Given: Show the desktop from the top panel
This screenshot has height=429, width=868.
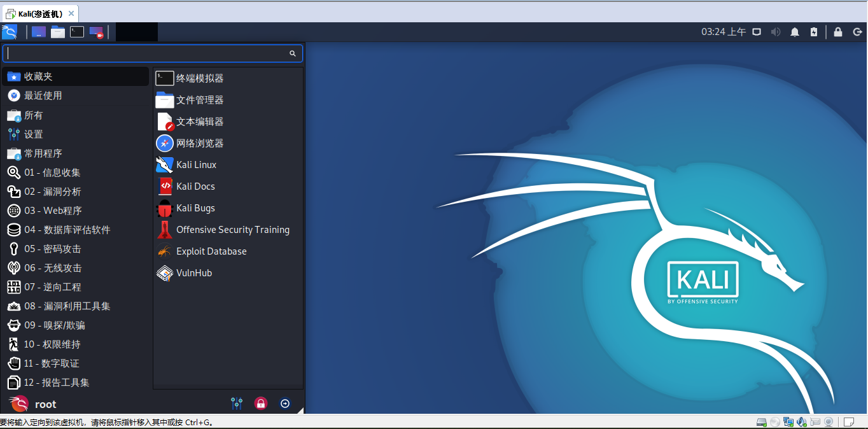Looking at the screenshot, I should pyautogui.click(x=39, y=32).
